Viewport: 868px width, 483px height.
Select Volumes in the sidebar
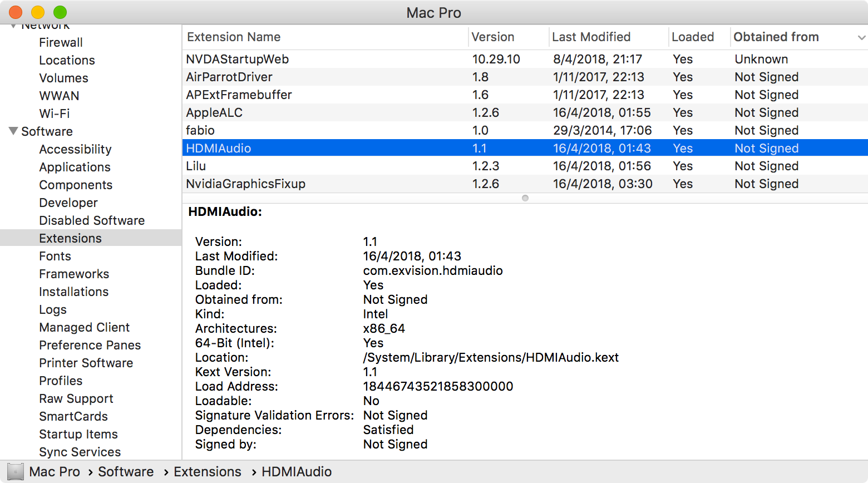tap(63, 78)
